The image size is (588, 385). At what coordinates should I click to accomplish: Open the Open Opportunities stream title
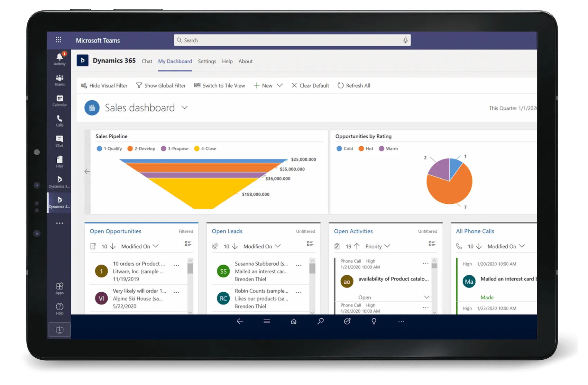pyautogui.click(x=116, y=231)
